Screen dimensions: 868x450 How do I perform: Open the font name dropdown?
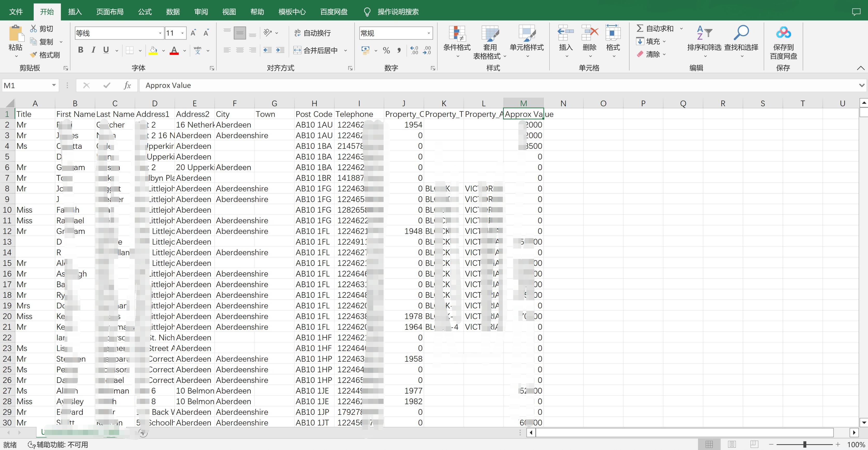click(160, 33)
